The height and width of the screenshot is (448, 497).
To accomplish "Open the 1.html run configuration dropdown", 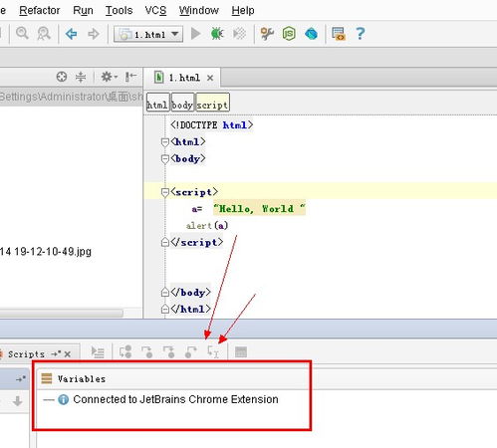I will click(148, 34).
